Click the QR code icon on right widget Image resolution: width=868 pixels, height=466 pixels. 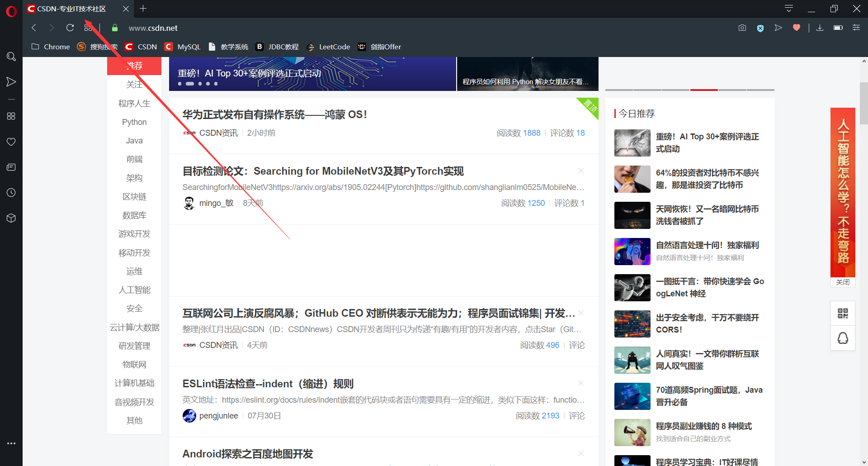pyautogui.click(x=843, y=313)
